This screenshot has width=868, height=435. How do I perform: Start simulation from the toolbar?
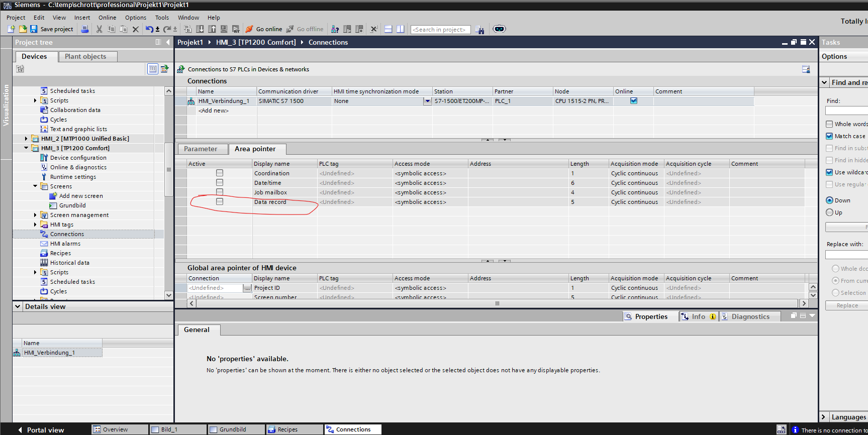coord(224,29)
